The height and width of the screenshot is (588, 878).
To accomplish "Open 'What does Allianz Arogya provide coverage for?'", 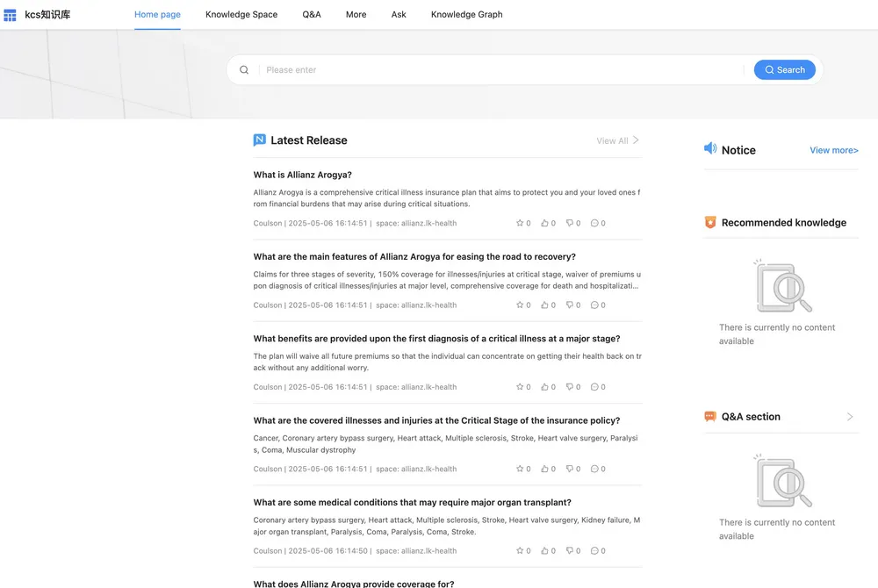I will (353, 584).
